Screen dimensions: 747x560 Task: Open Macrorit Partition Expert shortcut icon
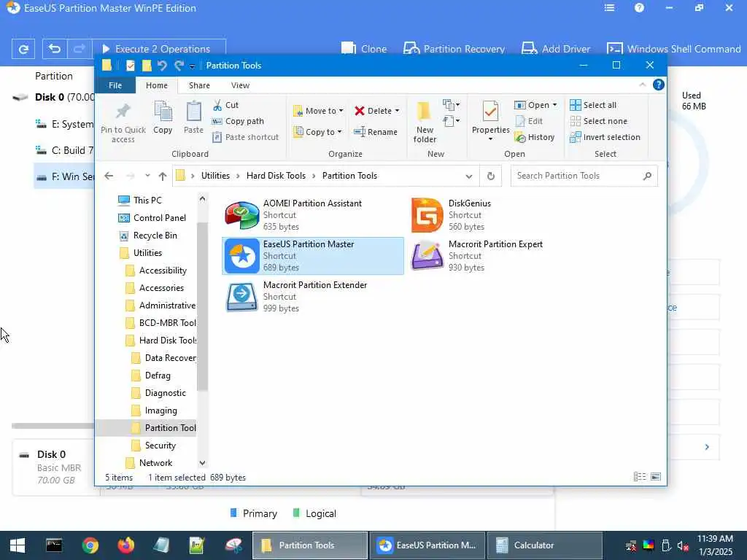427,256
